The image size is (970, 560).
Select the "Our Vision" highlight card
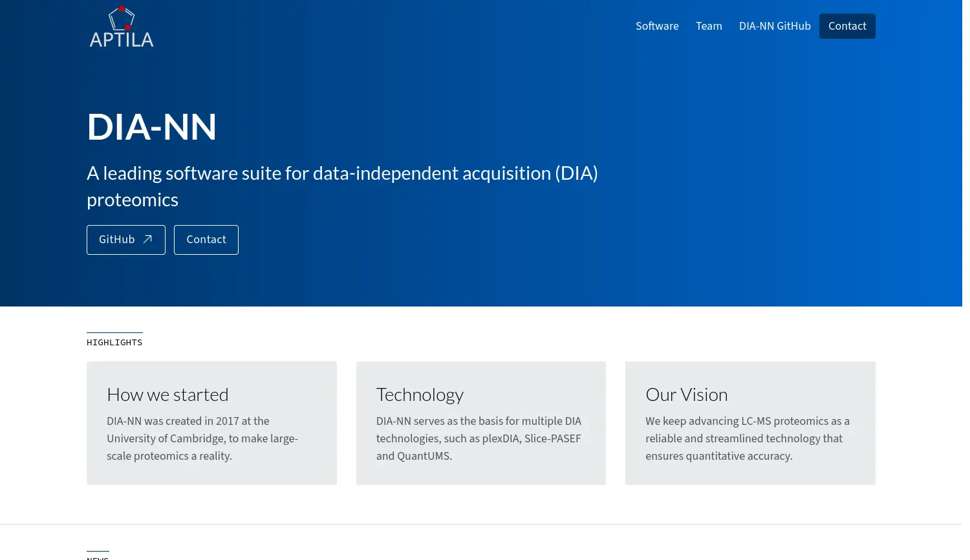click(749, 423)
